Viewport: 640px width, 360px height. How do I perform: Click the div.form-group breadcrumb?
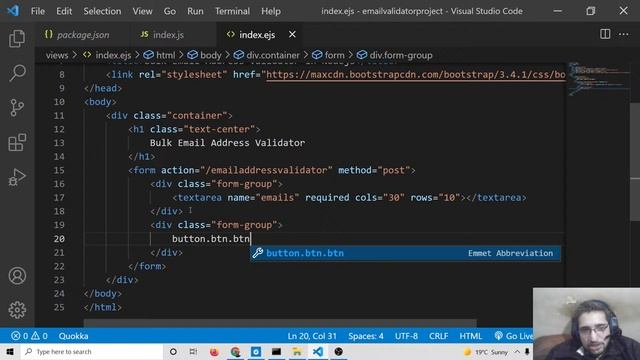tap(394, 55)
